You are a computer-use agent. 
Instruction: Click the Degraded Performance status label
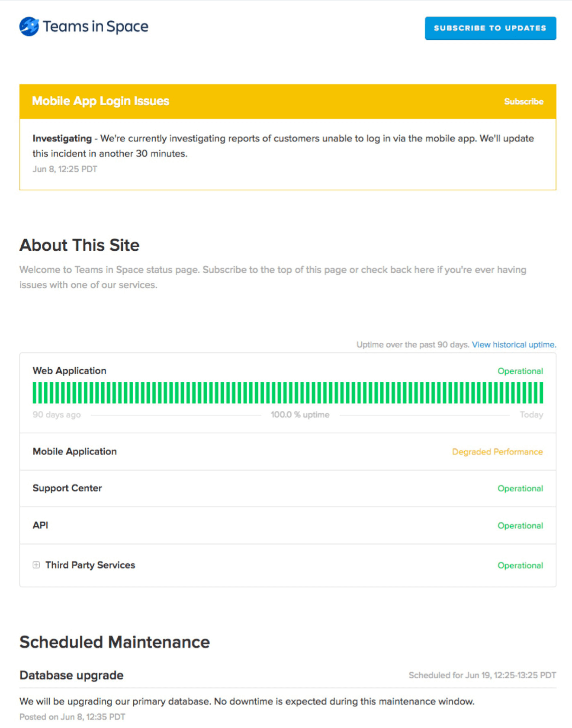tap(497, 451)
